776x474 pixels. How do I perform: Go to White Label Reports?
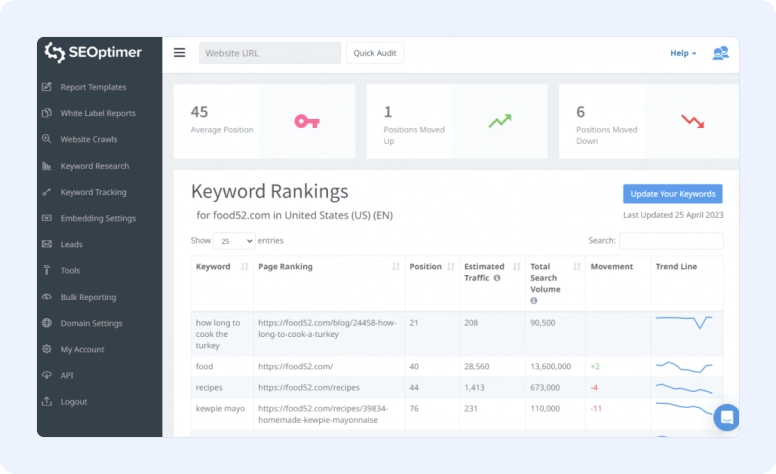pos(98,113)
